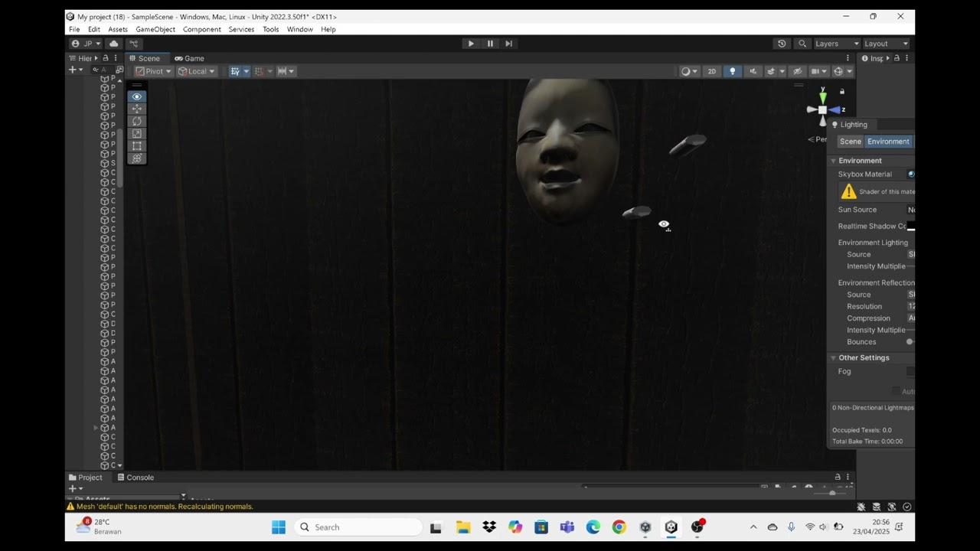980x551 pixels.
Task: Toggle scene audio mute
Action: [753, 71]
